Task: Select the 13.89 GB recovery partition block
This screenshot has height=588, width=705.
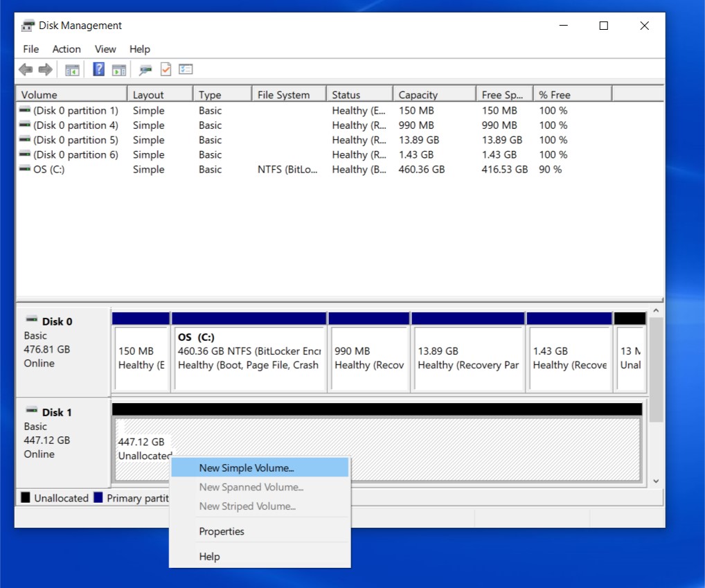Action: tap(468, 358)
